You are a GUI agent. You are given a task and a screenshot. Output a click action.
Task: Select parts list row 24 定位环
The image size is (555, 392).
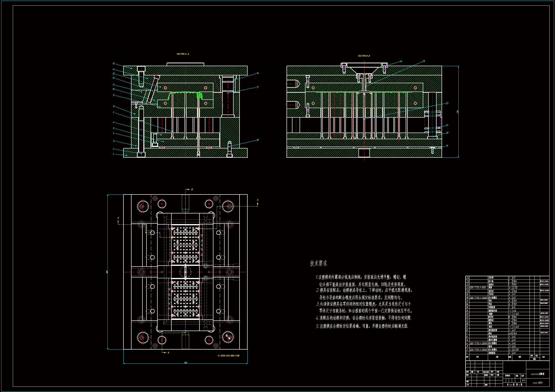click(491, 278)
